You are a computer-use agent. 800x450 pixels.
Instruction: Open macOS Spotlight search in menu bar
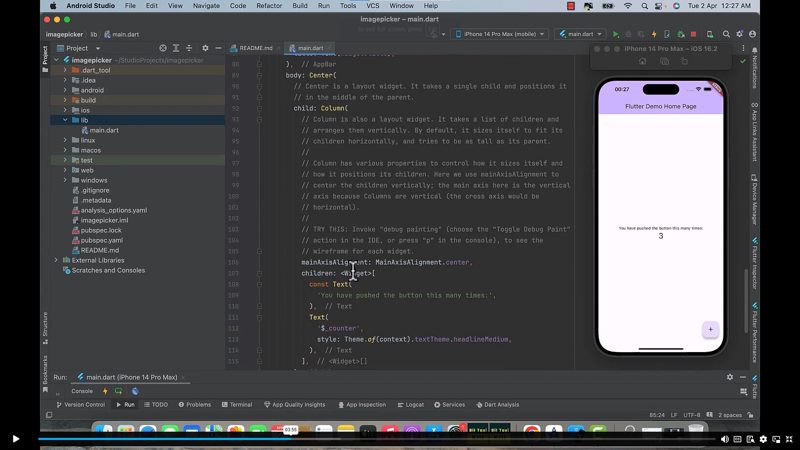click(645, 6)
